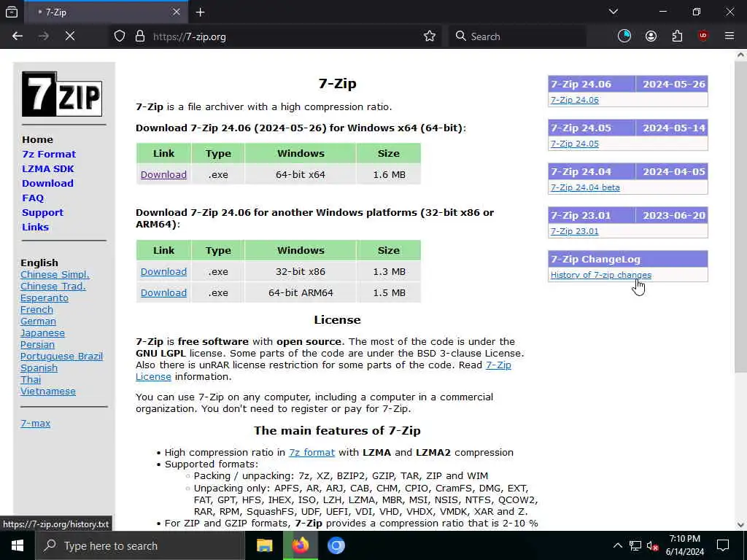Screen dimensions: 747x560
Task: Switch language to Thai
Action: coord(31,379)
